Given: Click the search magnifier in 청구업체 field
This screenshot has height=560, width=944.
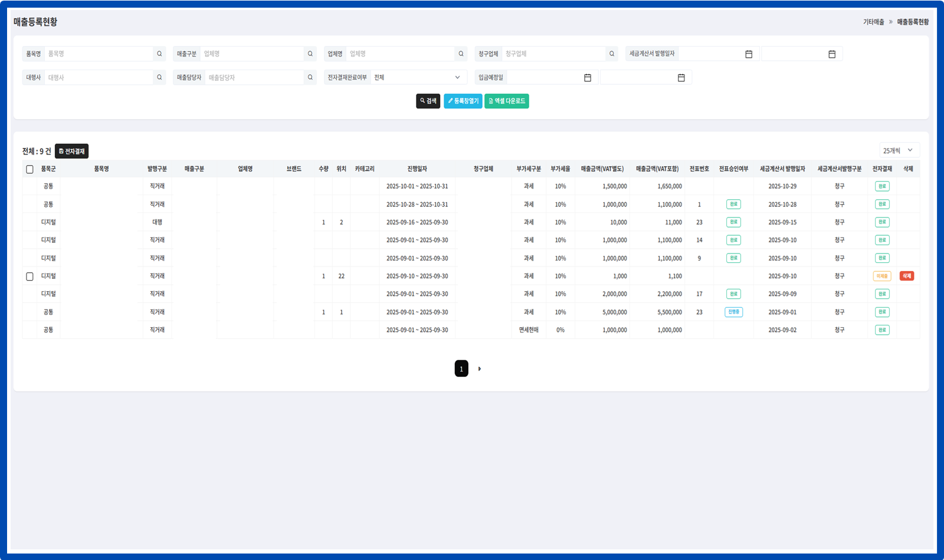Looking at the screenshot, I should (x=612, y=54).
